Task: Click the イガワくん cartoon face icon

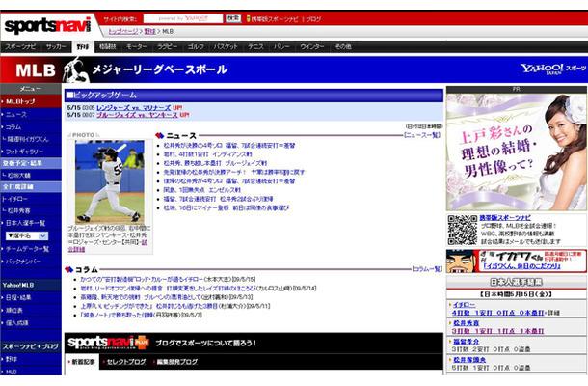Action: click(462, 261)
